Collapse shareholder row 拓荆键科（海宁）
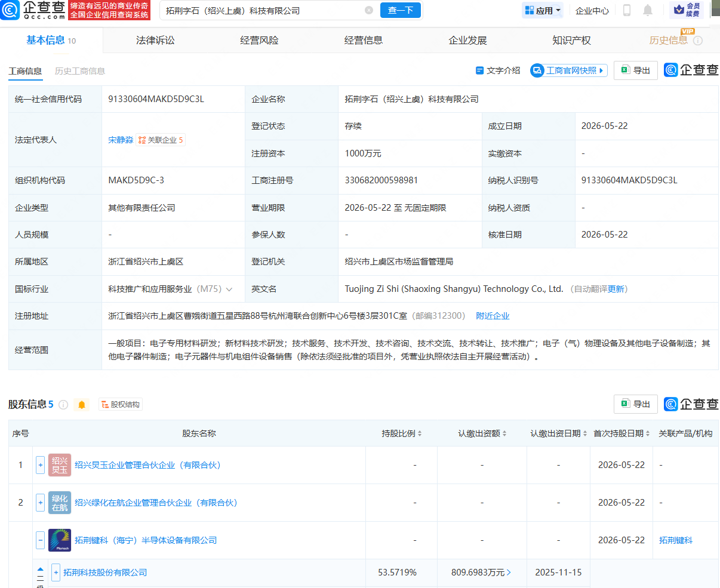The height and width of the screenshot is (588, 720). [41, 540]
